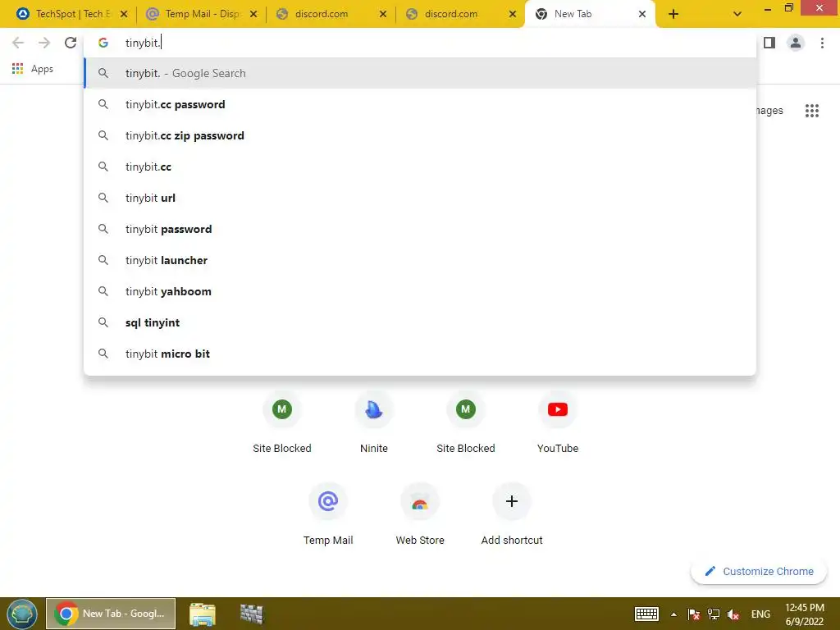Viewport: 840px width, 630px height.
Task: Choose the 'tinybit yahboom' suggestion
Action: pyautogui.click(x=420, y=291)
